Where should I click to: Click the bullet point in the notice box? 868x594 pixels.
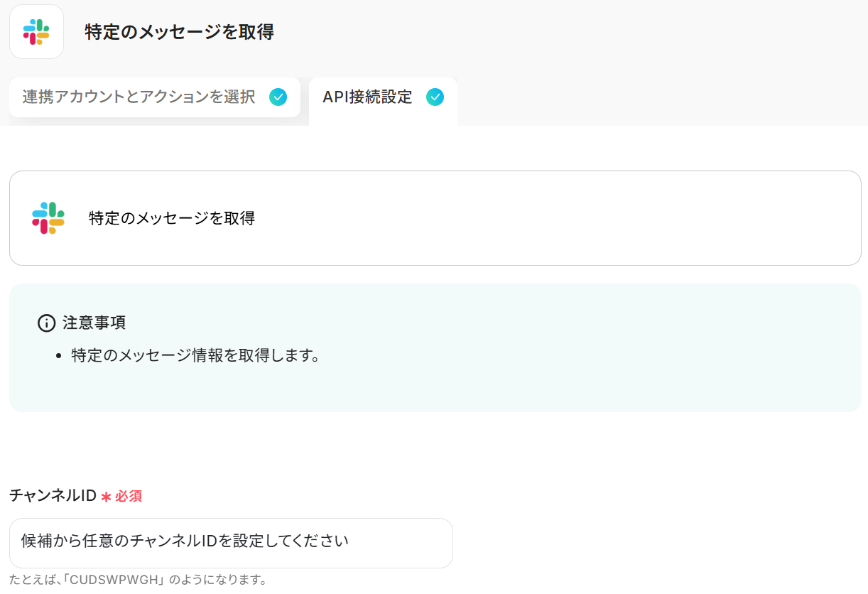pos(59,356)
